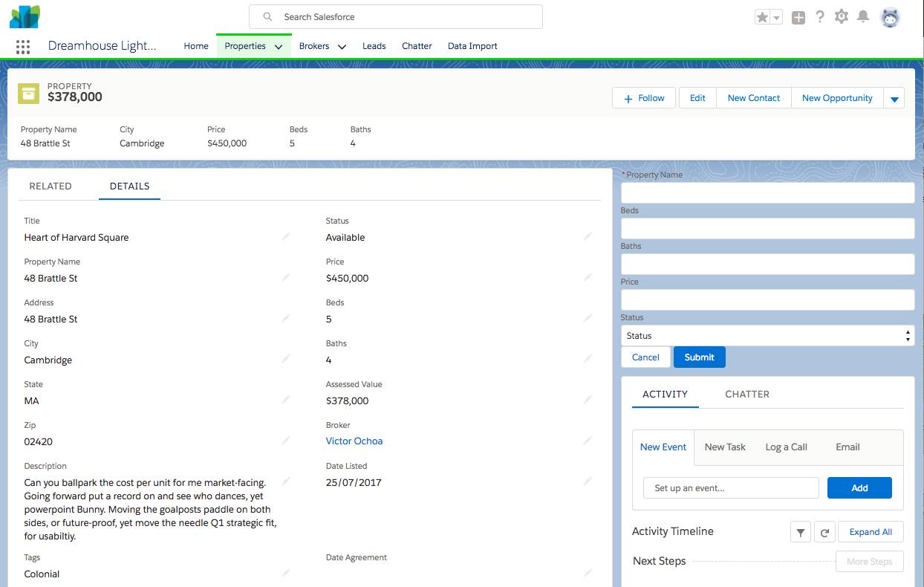Click the form Price input field

767,300
